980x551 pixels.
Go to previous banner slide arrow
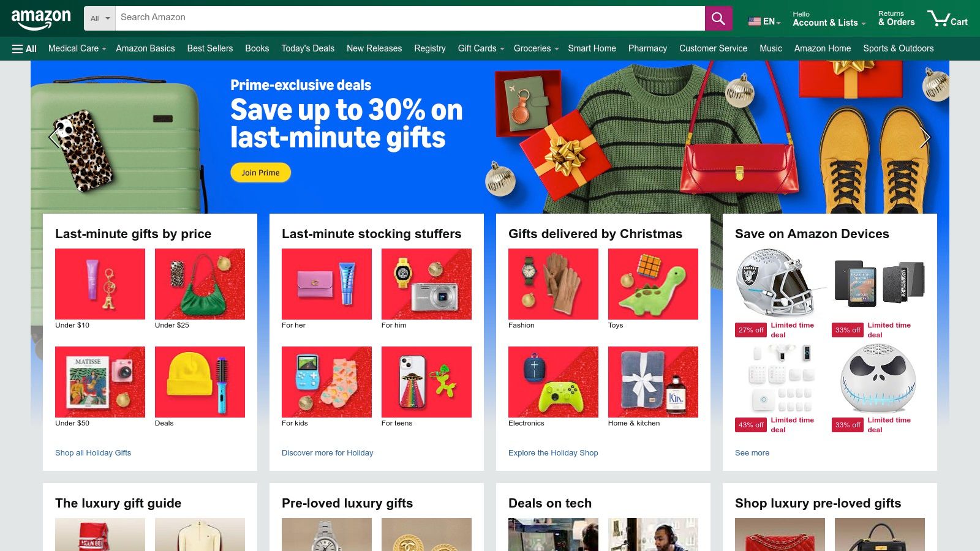click(54, 138)
